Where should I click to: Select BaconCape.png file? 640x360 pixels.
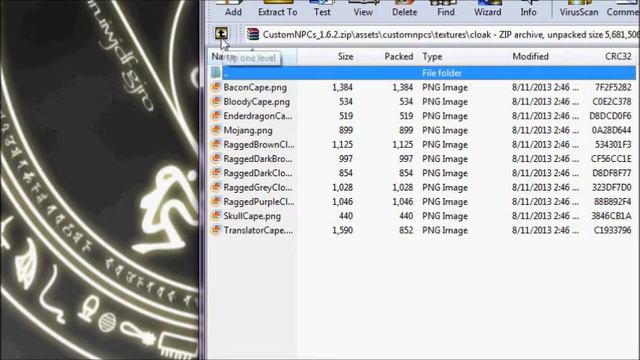(255, 87)
